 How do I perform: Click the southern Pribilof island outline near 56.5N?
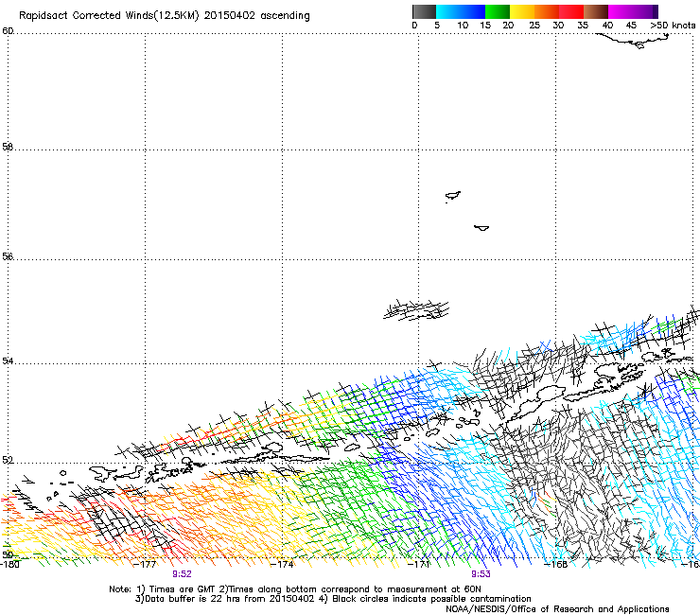(481, 228)
